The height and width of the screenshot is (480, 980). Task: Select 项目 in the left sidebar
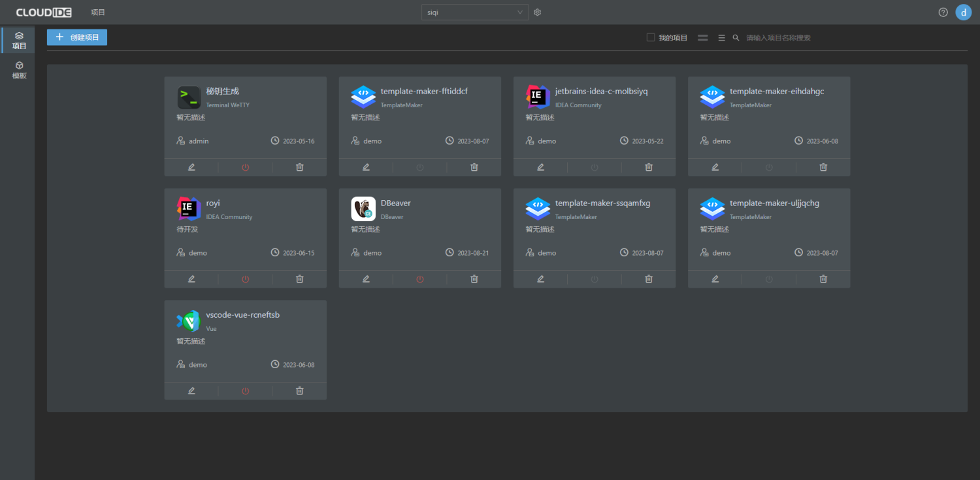click(19, 41)
